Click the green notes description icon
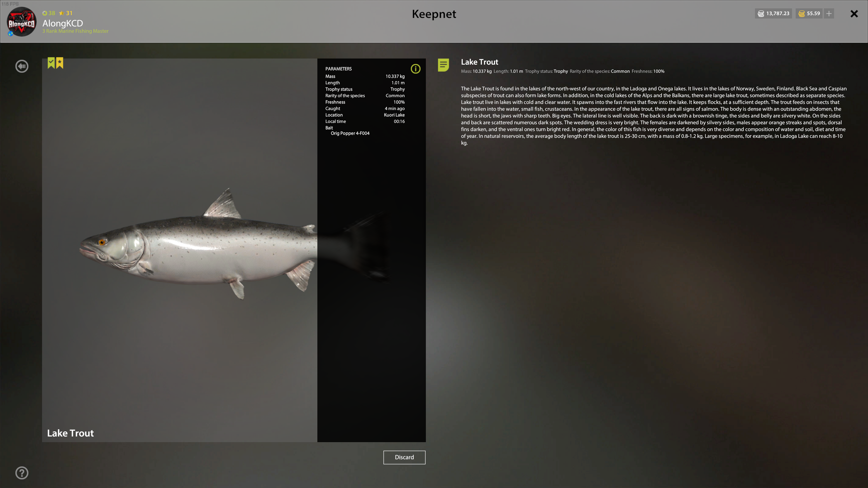This screenshot has height=488, width=868. click(x=443, y=65)
